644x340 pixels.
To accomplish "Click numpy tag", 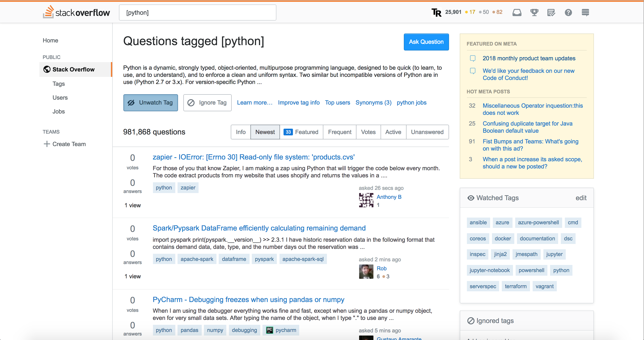I will [x=215, y=330].
